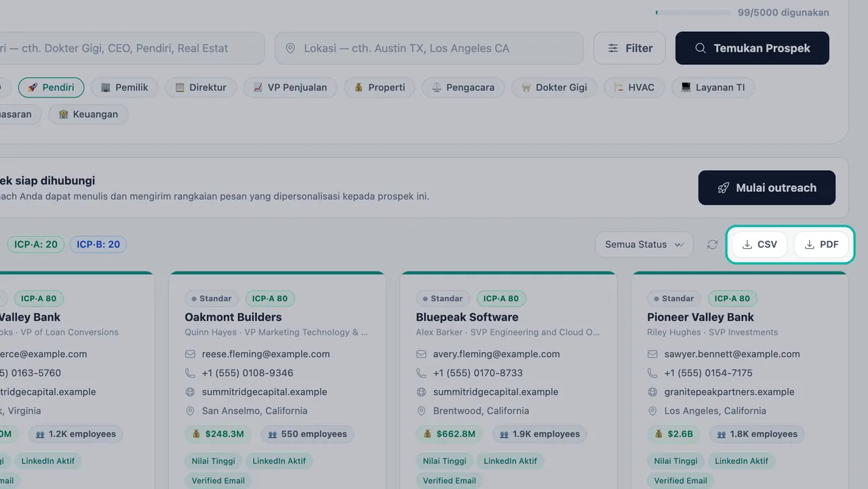Click Standar badge on Oakmont Builders card

212,298
